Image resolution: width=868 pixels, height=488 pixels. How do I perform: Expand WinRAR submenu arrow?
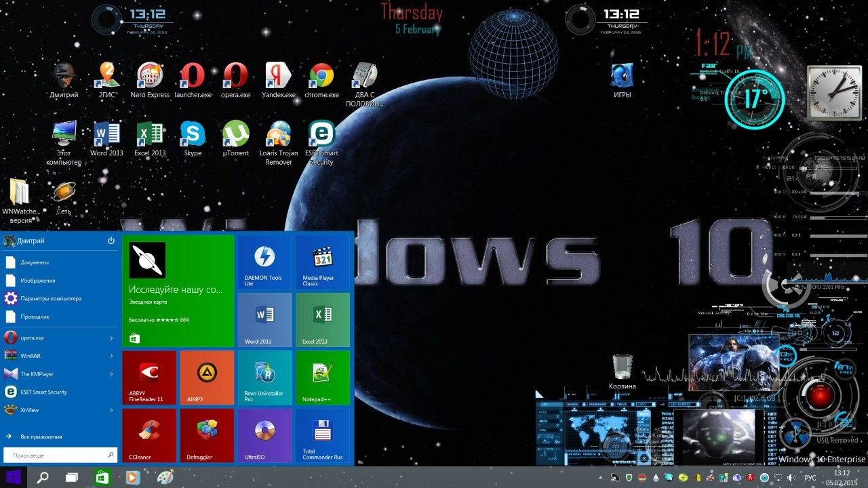coord(111,356)
